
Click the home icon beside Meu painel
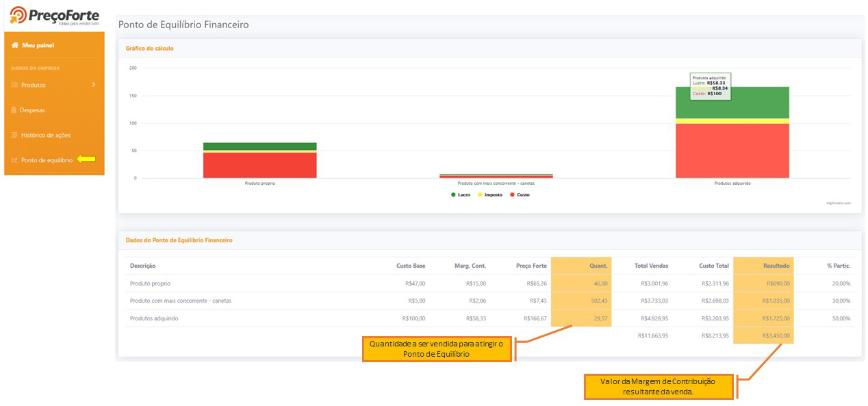coord(14,45)
